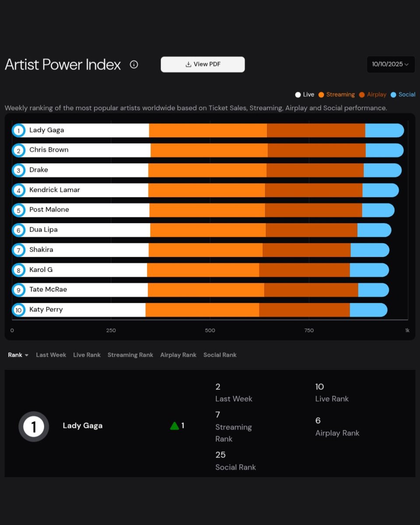Screen dimensions: 420x525
Task: Click rank badge 6 on the Dua Lipa bar
Action: pyautogui.click(x=18, y=230)
